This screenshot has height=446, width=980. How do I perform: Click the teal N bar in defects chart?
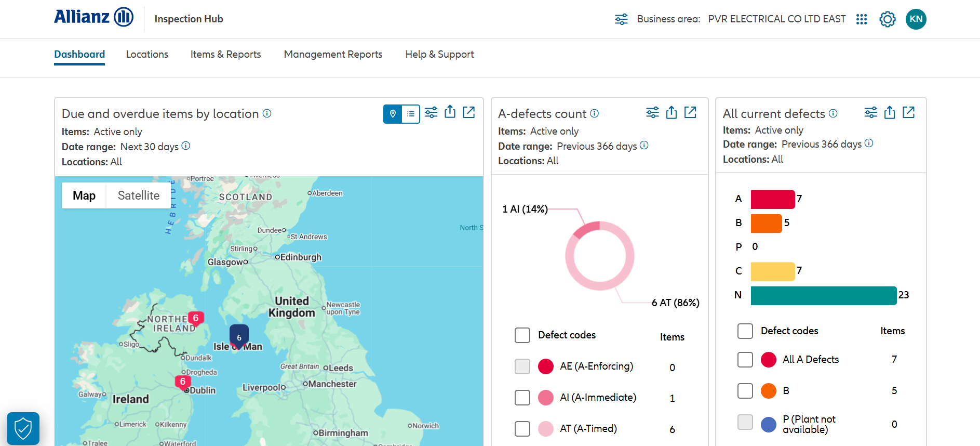tap(823, 295)
